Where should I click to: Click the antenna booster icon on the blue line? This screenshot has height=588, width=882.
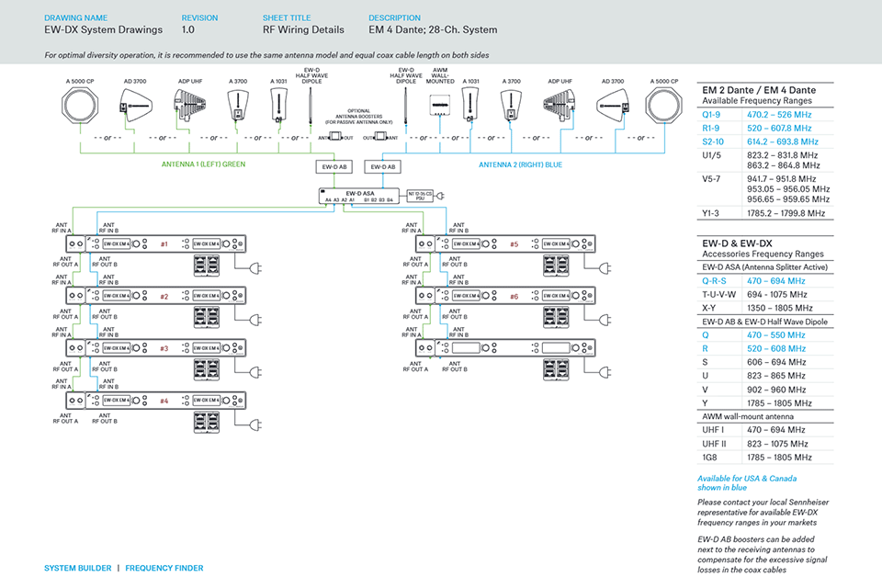click(380, 137)
